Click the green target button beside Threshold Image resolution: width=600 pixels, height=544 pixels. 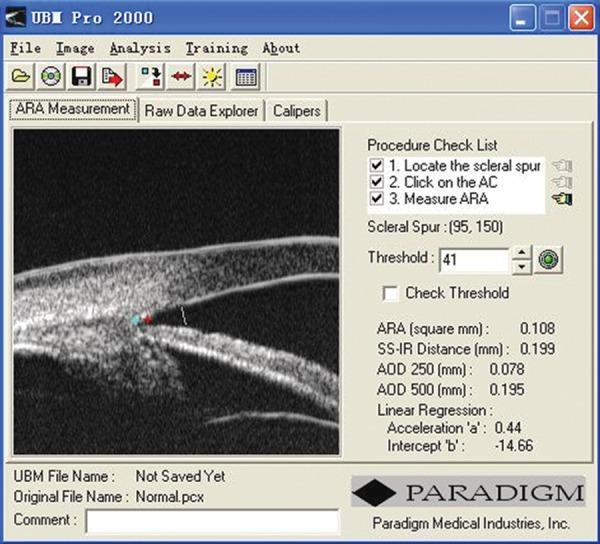tap(550, 260)
